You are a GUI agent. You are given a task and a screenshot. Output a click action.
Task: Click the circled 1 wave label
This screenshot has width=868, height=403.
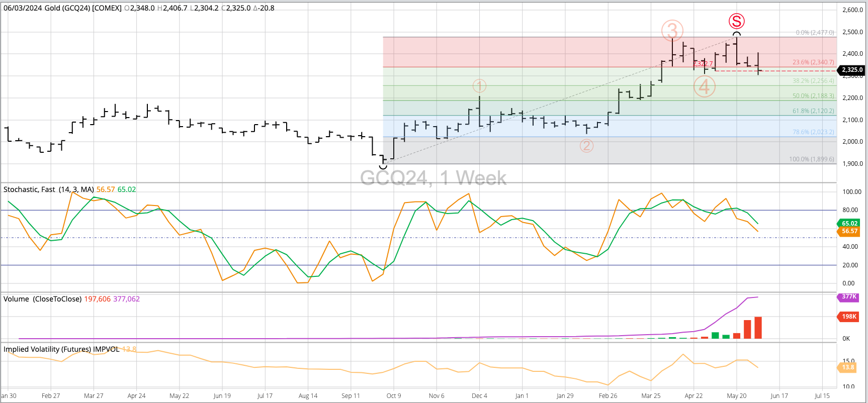[x=479, y=86]
